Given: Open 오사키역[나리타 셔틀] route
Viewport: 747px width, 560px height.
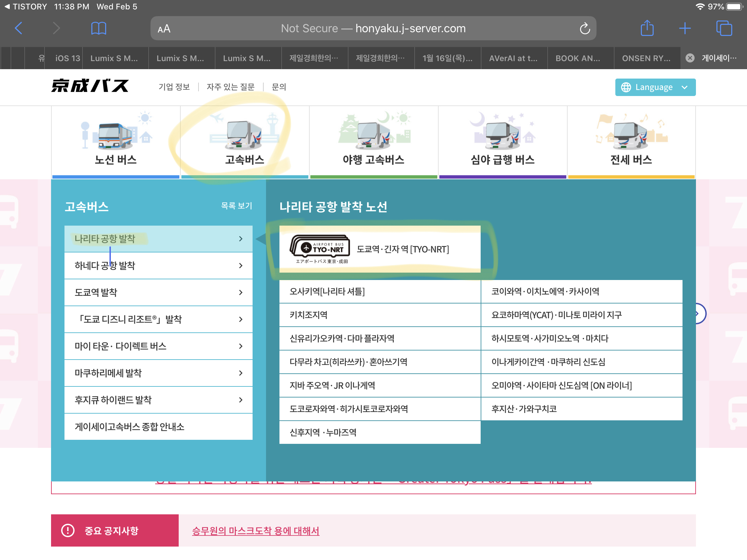Looking at the screenshot, I should pyautogui.click(x=380, y=292).
